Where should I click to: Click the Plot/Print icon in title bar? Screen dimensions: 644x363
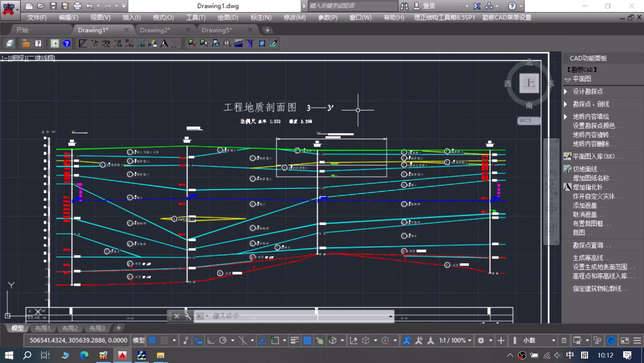coord(77,6)
